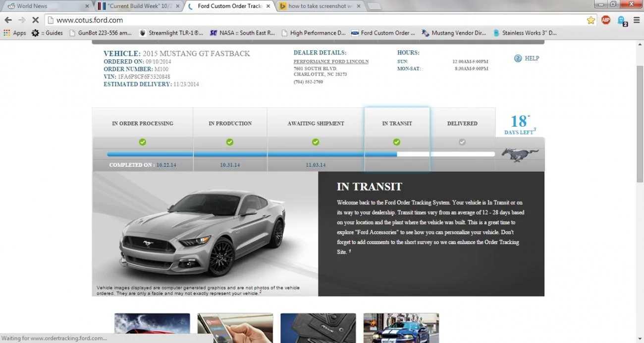
Task: Open the NASA South East bookmark
Action: pyautogui.click(x=242, y=33)
